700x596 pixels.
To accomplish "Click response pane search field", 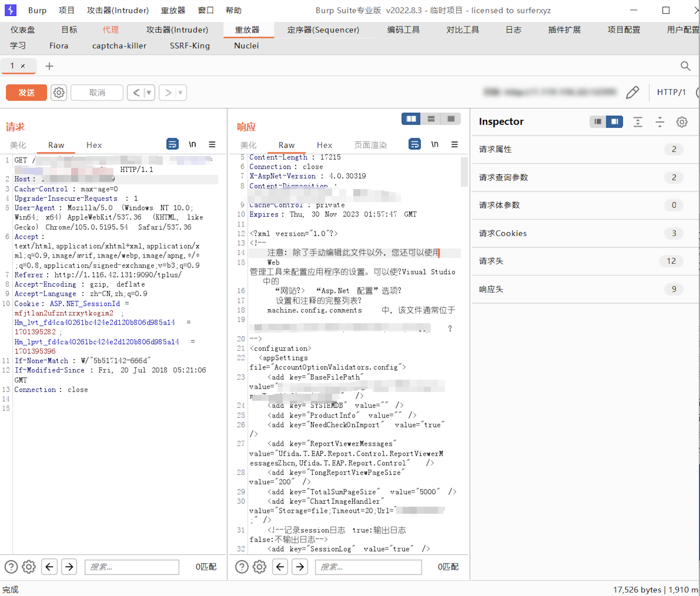I will [x=368, y=567].
